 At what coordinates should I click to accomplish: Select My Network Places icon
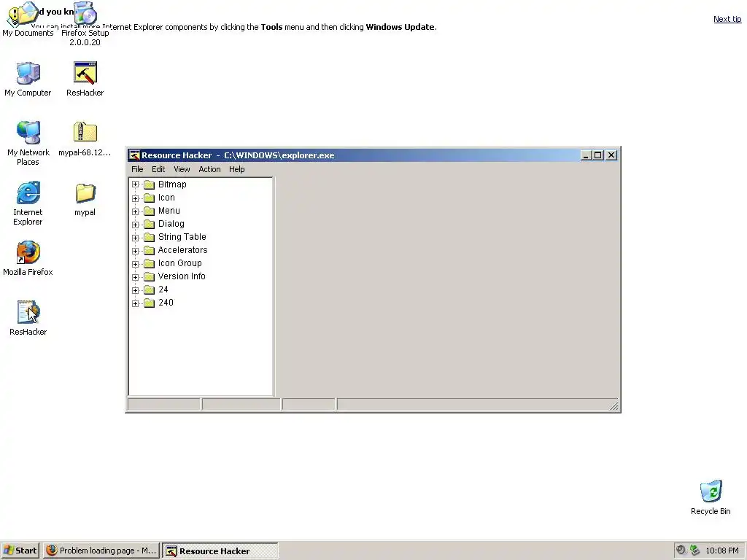(x=28, y=133)
